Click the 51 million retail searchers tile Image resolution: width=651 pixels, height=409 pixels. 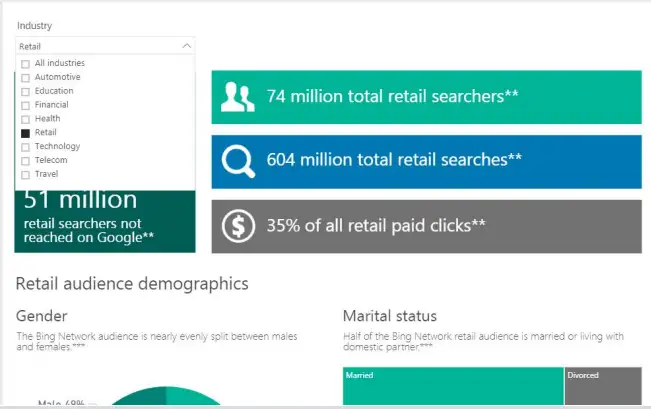[x=105, y=221]
